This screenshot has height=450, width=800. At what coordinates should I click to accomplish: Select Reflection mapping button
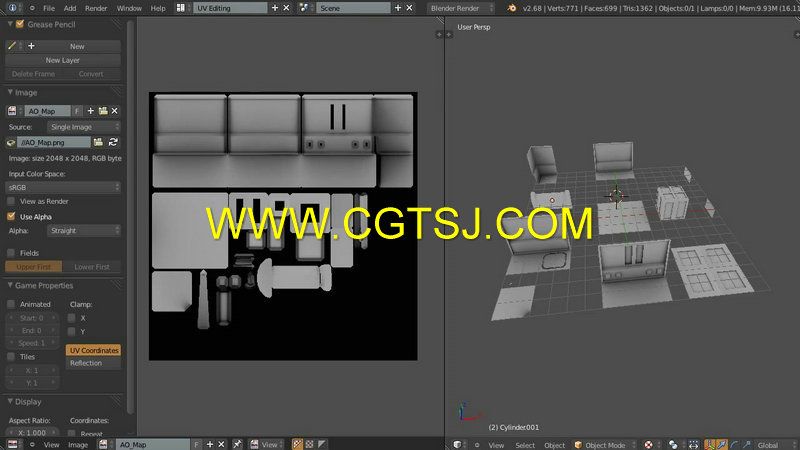93,363
